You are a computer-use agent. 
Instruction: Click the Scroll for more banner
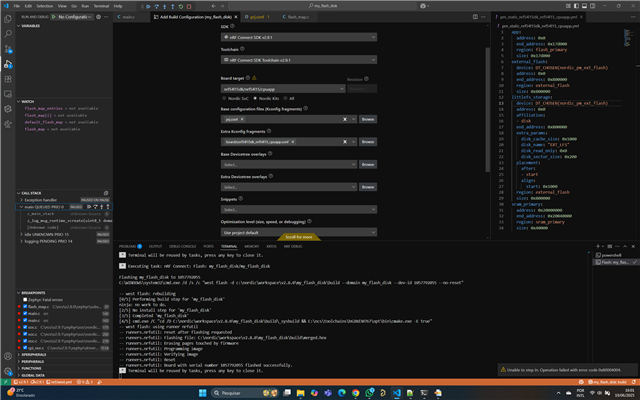pos(299,237)
